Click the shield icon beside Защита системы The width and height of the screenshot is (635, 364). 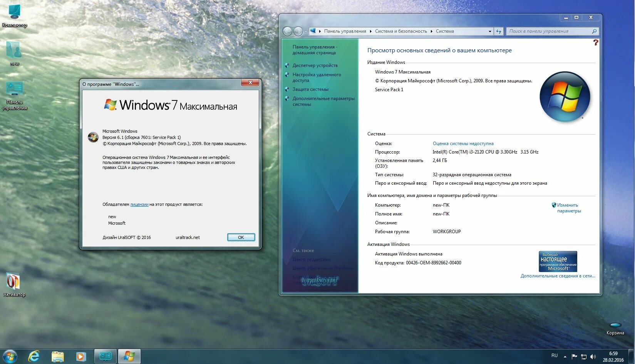point(287,89)
